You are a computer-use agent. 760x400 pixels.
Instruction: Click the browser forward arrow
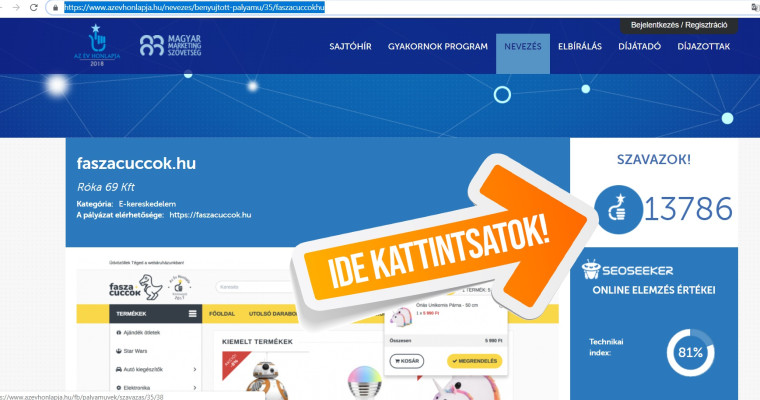point(16,7)
